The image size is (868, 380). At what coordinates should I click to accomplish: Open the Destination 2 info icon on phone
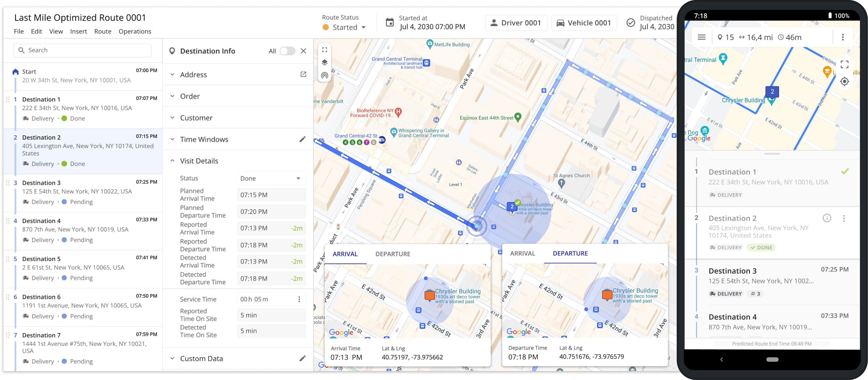tap(827, 218)
